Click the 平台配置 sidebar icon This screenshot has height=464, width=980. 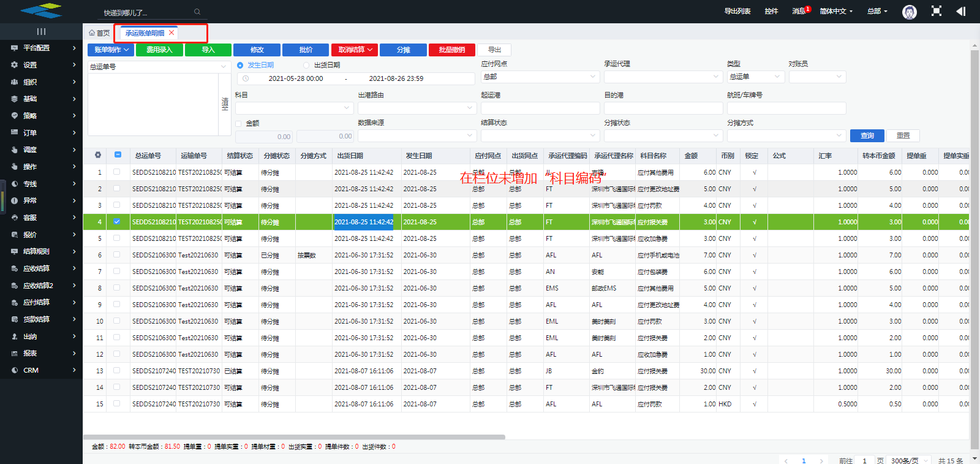coord(15,48)
